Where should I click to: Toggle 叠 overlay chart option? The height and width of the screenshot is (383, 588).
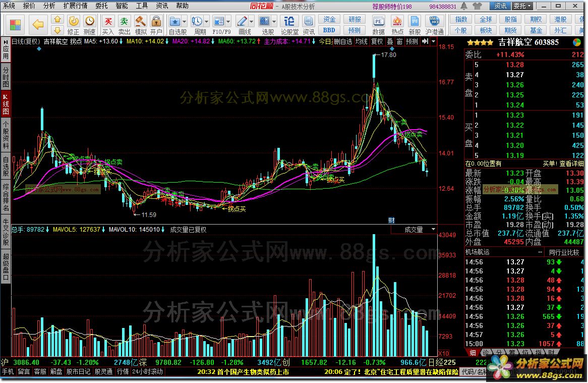tap(390, 41)
